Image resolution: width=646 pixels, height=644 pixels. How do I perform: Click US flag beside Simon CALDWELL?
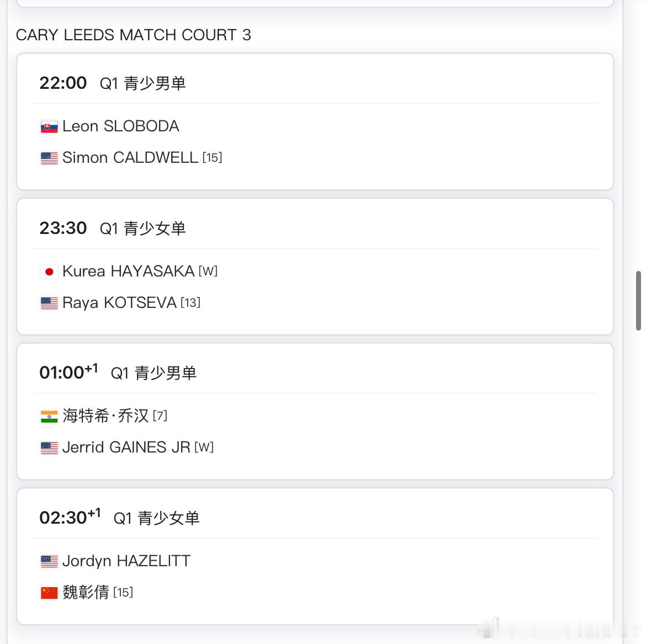[x=49, y=158]
